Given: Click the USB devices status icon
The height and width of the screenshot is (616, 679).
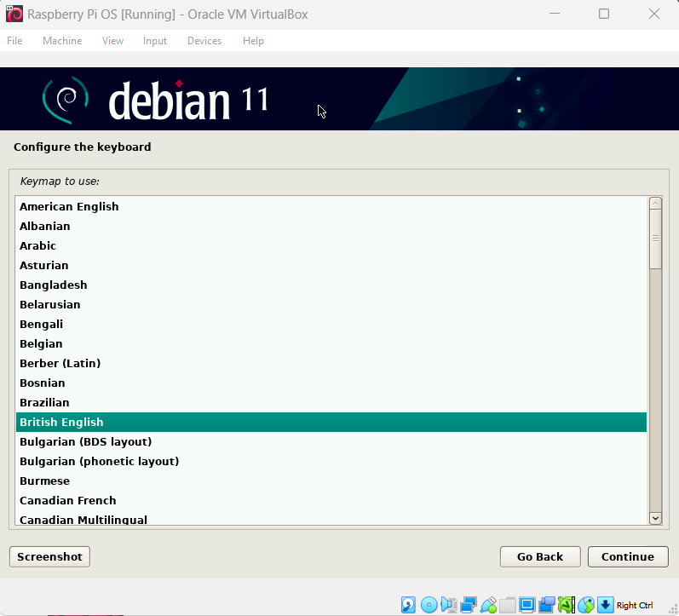Looking at the screenshot, I should pyautogui.click(x=488, y=605).
